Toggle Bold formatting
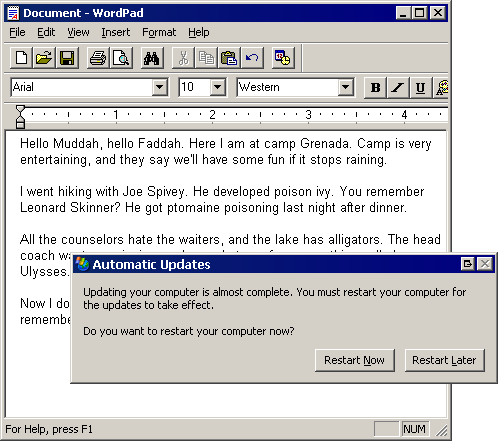The width and height of the screenshot is (500, 441). [375, 88]
